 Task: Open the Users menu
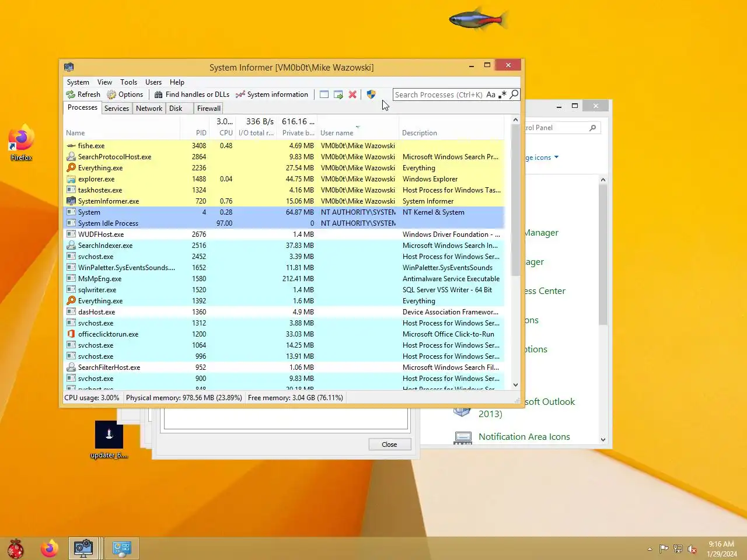(x=153, y=82)
